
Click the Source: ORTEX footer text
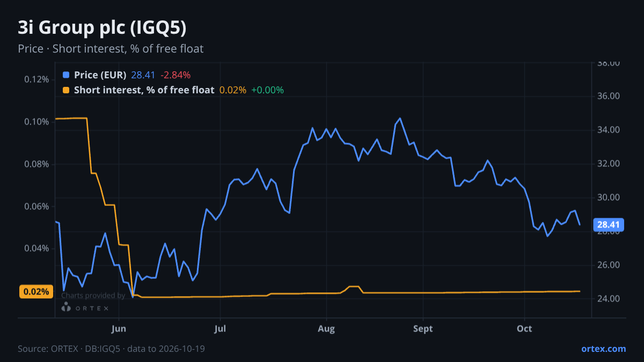click(x=111, y=349)
